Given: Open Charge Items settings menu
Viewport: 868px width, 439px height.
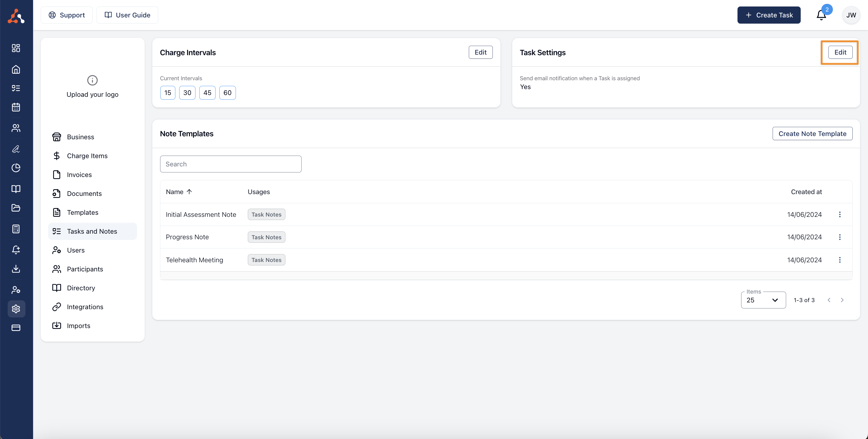Looking at the screenshot, I should pyautogui.click(x=87, y=156).
